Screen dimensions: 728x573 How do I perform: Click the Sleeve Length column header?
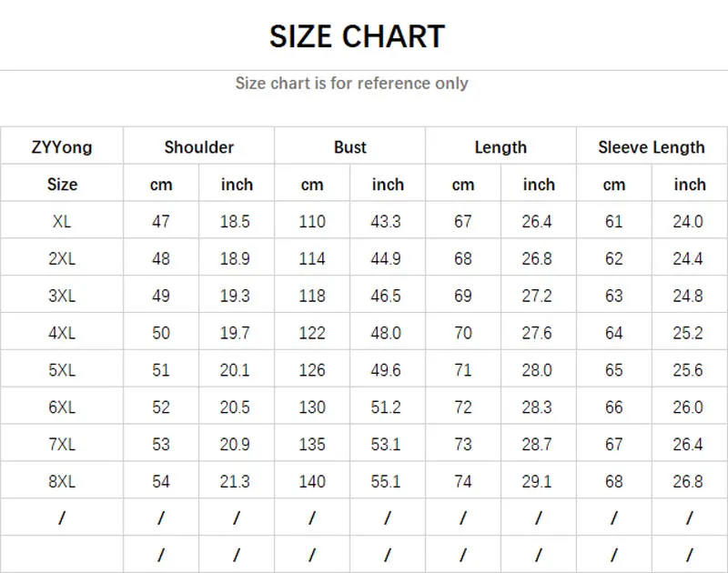tap(652, 147)
